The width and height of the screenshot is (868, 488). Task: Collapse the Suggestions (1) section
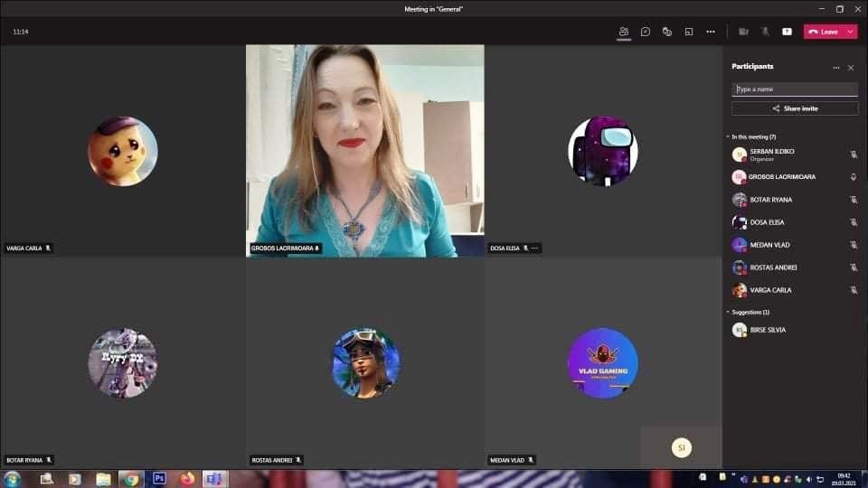(x=728, y=312)
